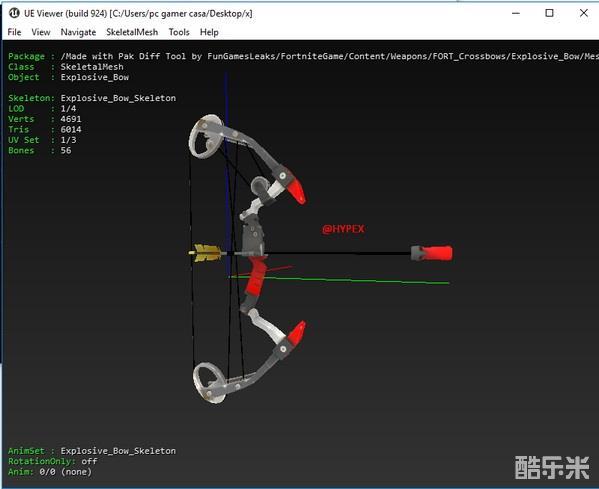
Task: Minimize the UE Viewer window
Action: (x=516, y=13)
